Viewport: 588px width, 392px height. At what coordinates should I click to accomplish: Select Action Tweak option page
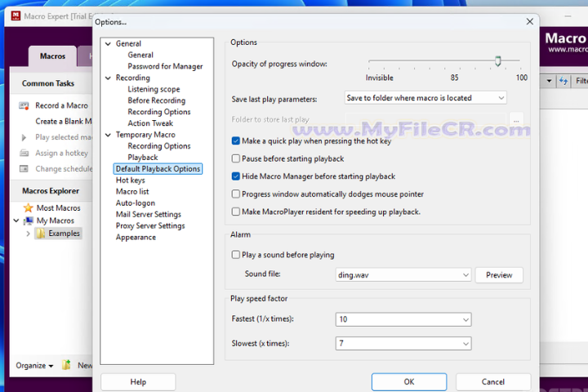[x=150, y=123]
